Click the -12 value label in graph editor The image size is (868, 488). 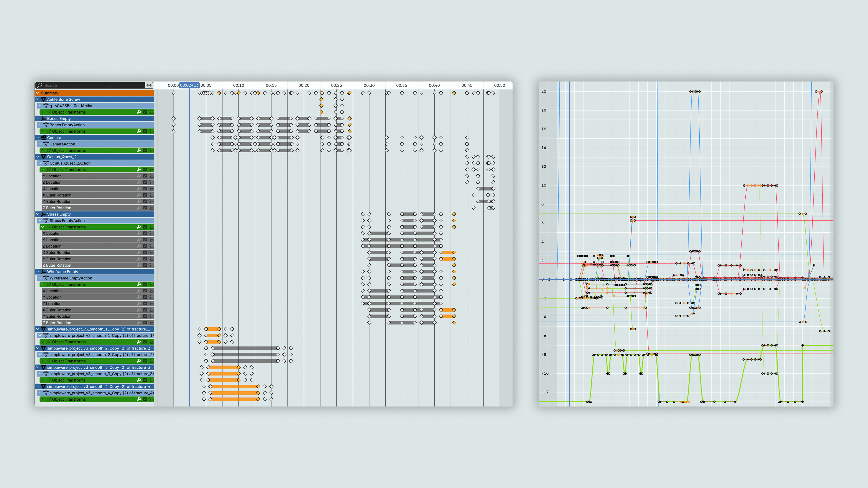(545, 392)
